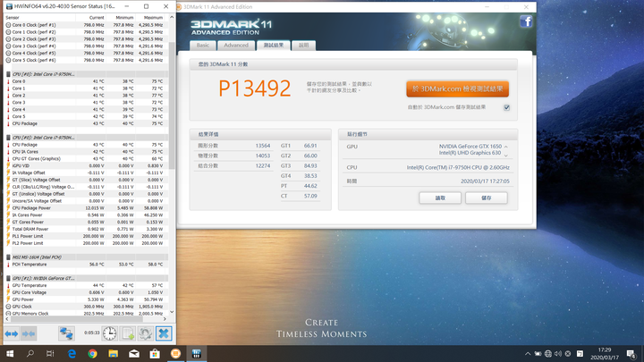Select the 測試結果 results tab
644x362 pixels.
(x=274, y=46)
